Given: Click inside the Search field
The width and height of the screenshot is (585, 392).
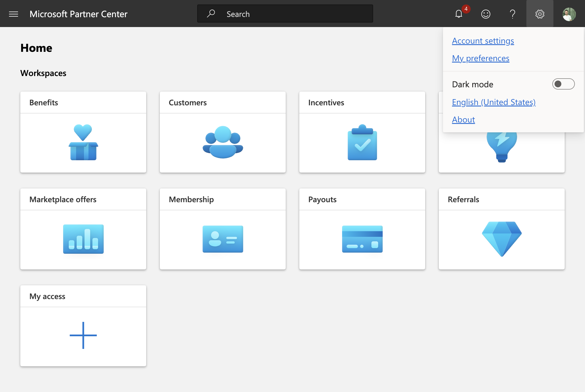Looking at the screenshot, I should pyautogui.click(x=285, y=14).
